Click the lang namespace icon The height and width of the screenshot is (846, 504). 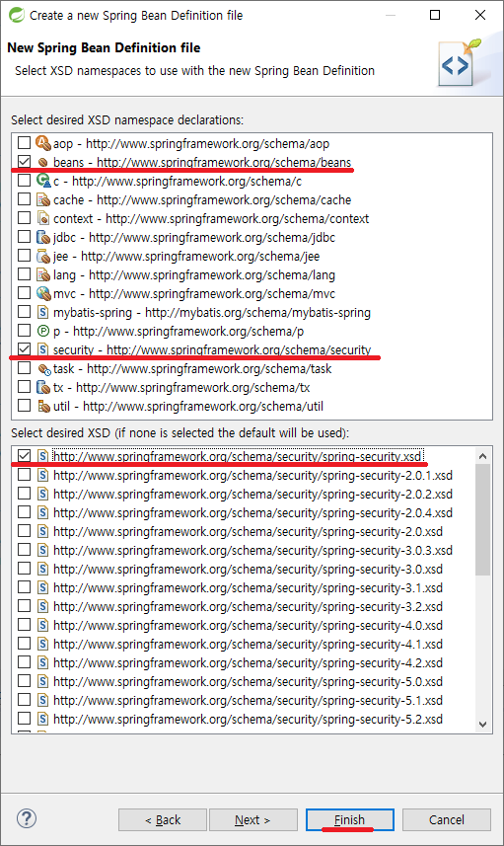pos(43,274)
